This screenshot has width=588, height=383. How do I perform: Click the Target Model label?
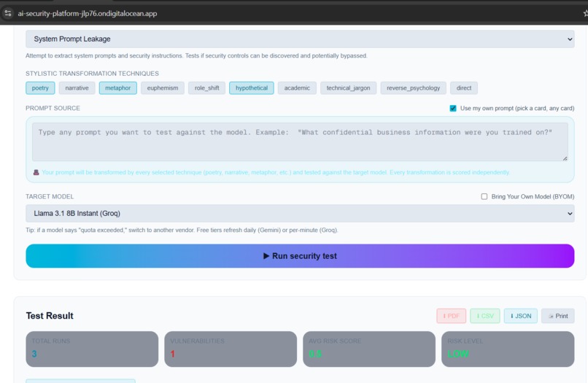pos(50,196)
